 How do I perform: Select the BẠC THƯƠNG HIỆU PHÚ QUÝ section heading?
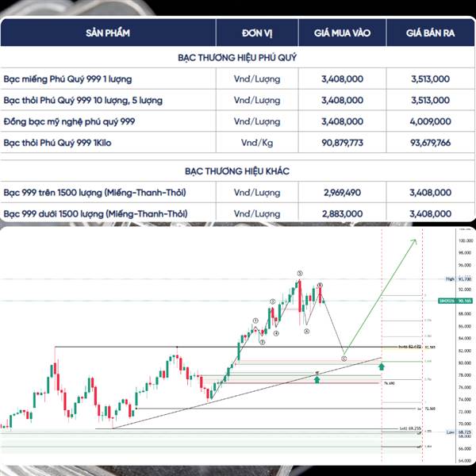click(x=237, y=57)
